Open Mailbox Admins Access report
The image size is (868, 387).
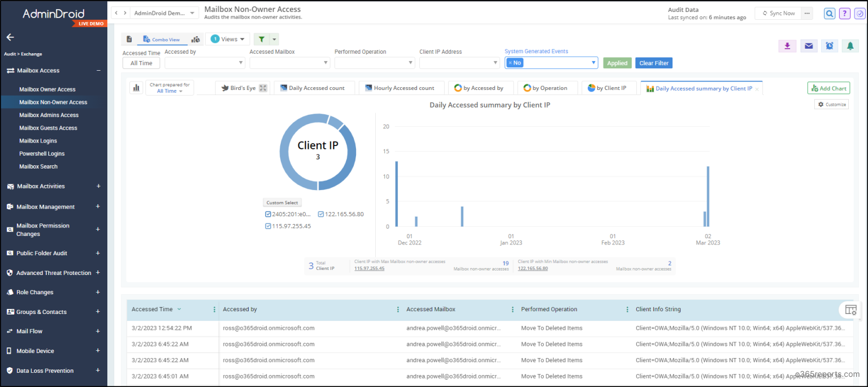click(x=49, y=115)
